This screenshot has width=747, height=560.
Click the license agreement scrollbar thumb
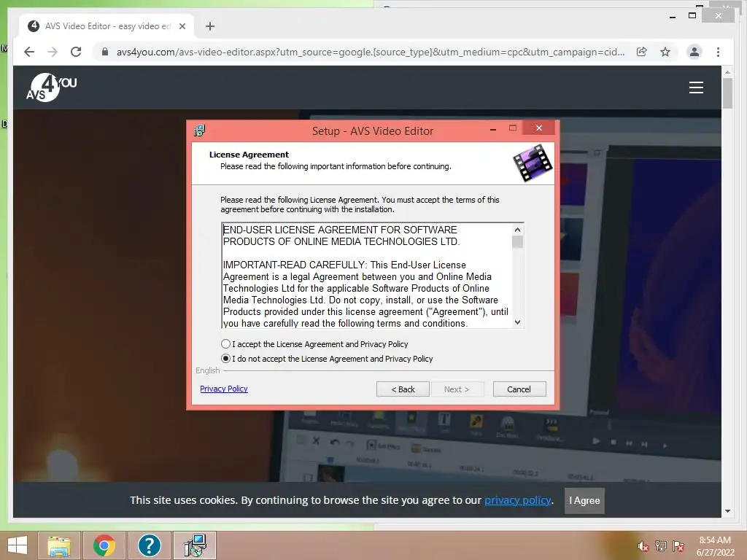click(517, 242)
